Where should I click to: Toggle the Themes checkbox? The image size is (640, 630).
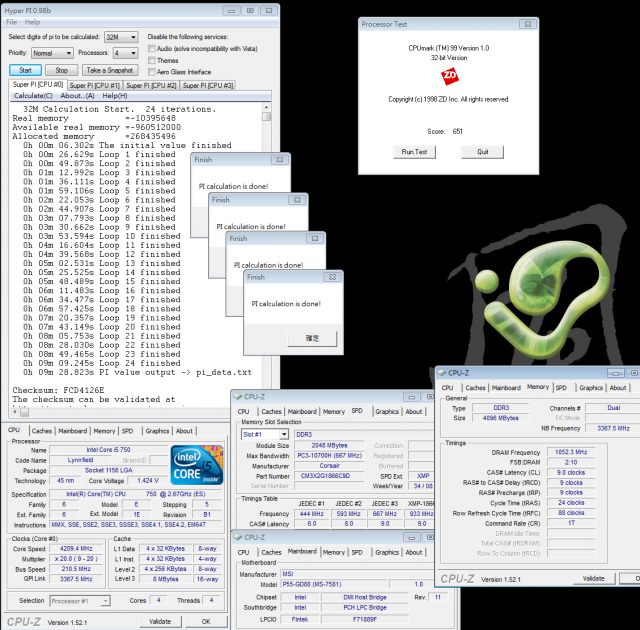coord(152,60)
